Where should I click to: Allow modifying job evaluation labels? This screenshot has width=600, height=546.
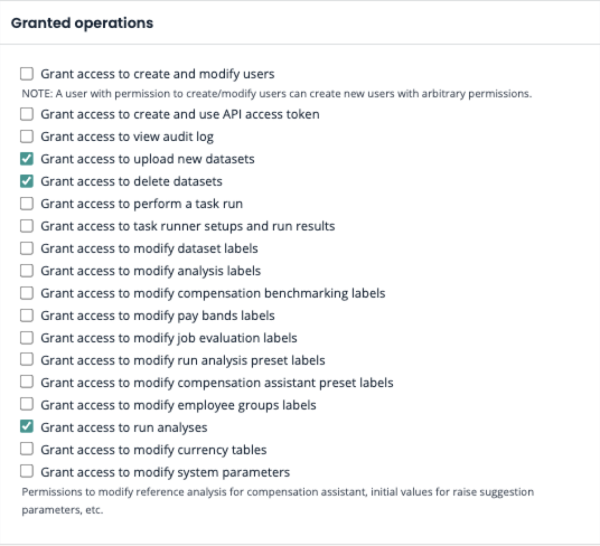click(x=27, y=338)
